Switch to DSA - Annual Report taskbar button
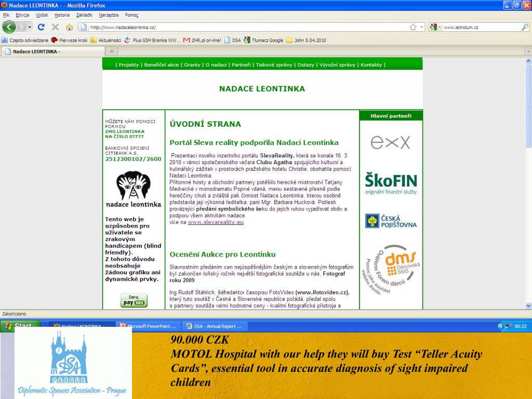Viewport: 532px width, 399px height. pos(215,326)
